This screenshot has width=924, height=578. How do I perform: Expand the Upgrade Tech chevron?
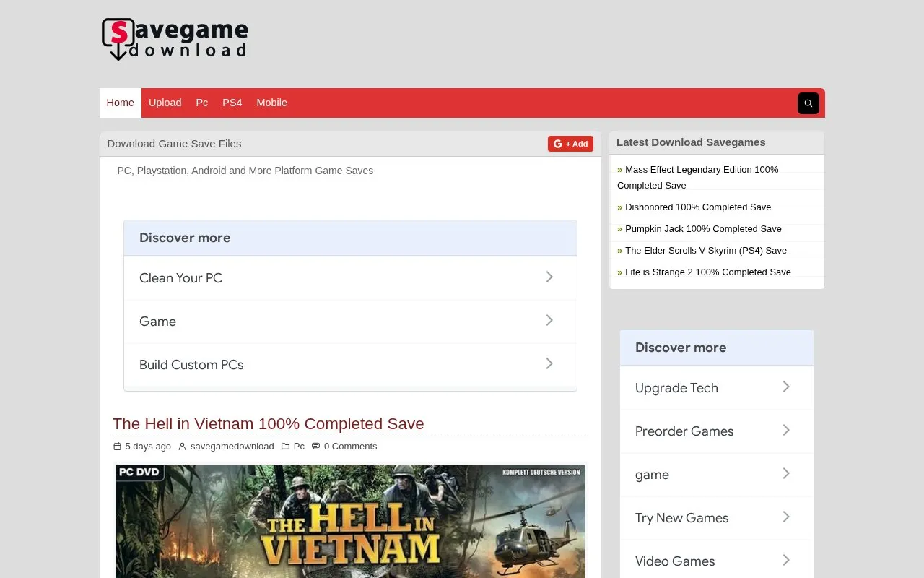pos(786,387)
